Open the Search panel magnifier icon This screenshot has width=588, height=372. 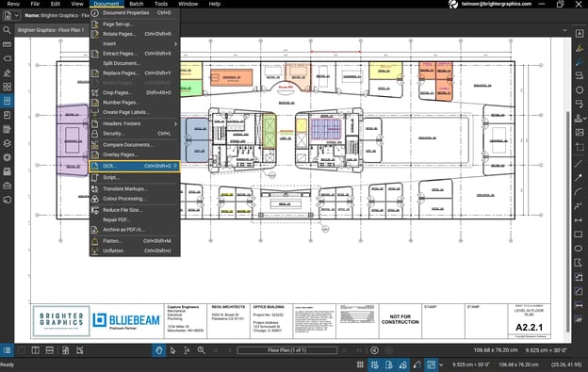click(7, 30)
